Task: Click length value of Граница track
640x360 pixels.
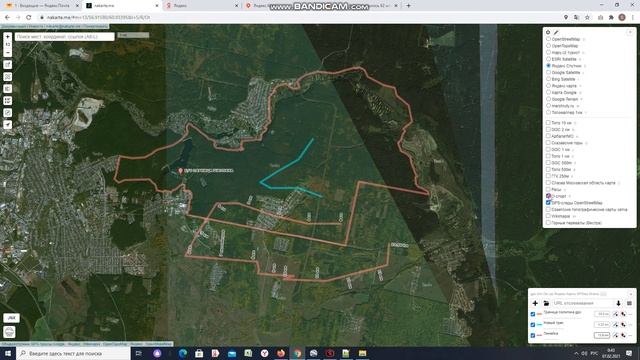Action: pyautogui.click(x=602, y=314)
